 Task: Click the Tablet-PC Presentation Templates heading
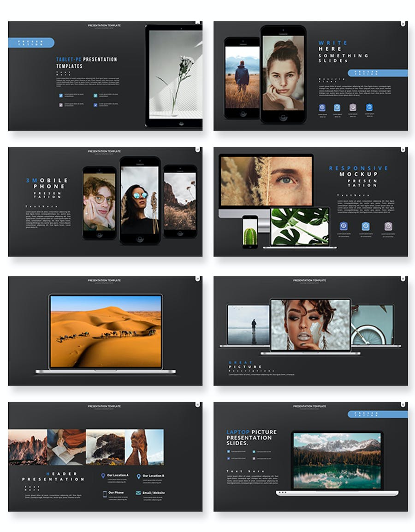(87, 63)
